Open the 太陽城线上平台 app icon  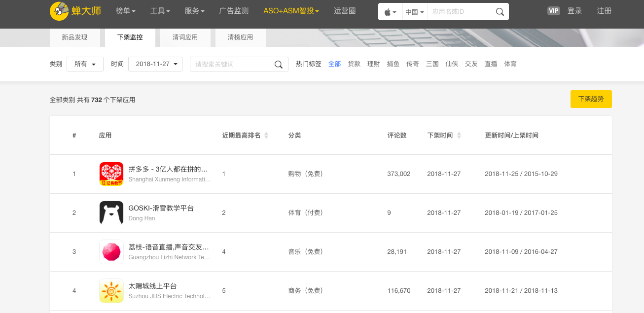(x=111, y=291)
